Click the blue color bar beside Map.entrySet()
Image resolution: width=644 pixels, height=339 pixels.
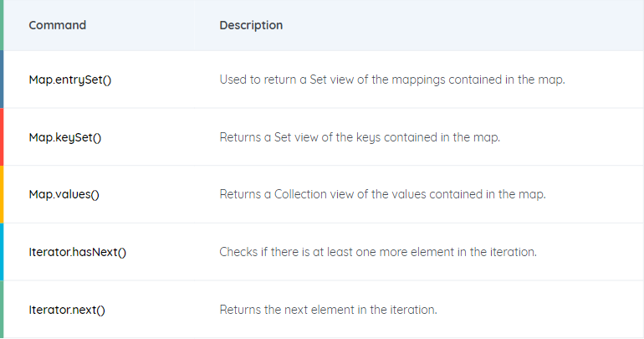pos(2,80)
